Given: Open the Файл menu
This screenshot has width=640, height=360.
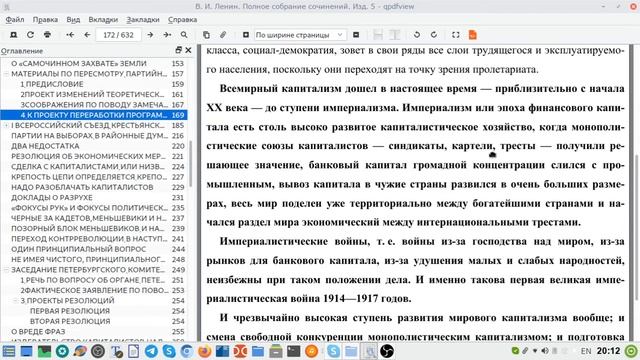Looking at the screenshot, I should click(x=15, y=20).
